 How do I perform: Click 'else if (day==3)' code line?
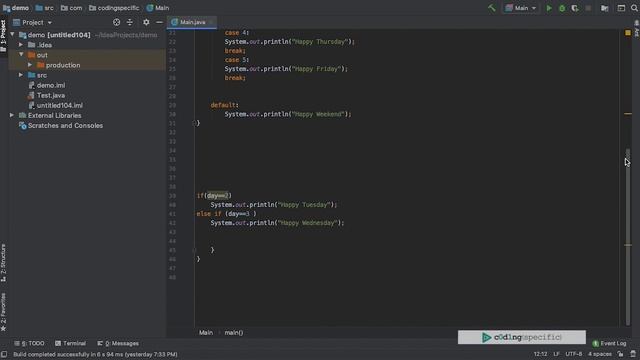point(227,214)
